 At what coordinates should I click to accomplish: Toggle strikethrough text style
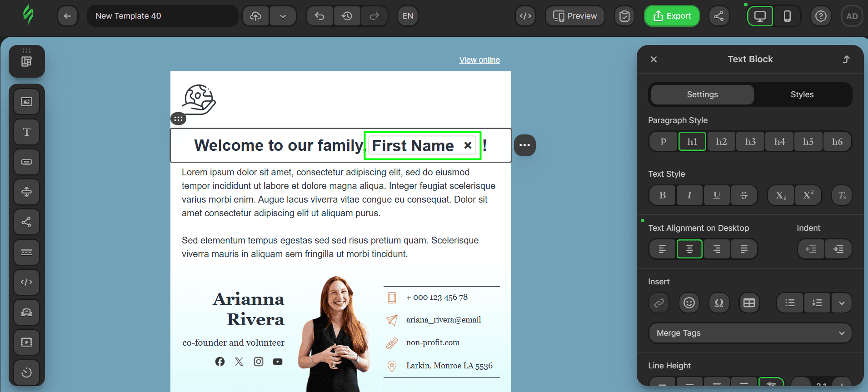point(744,195)
